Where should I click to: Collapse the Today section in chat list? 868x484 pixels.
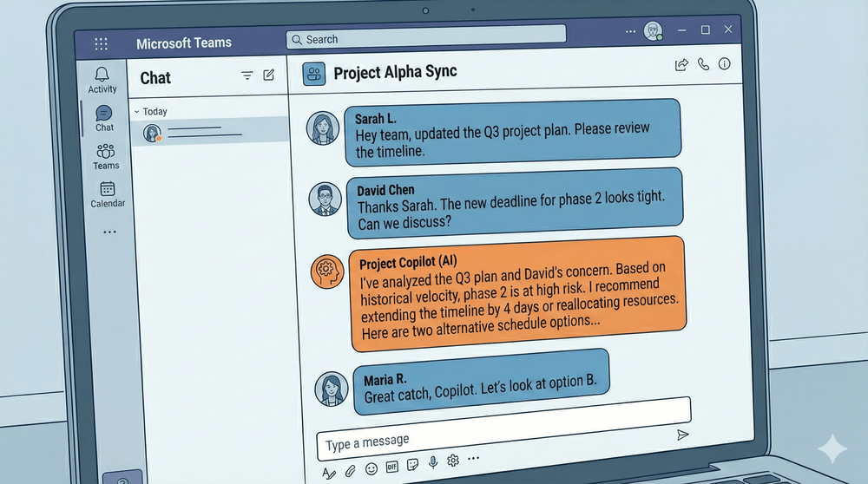tap(136, 112)
